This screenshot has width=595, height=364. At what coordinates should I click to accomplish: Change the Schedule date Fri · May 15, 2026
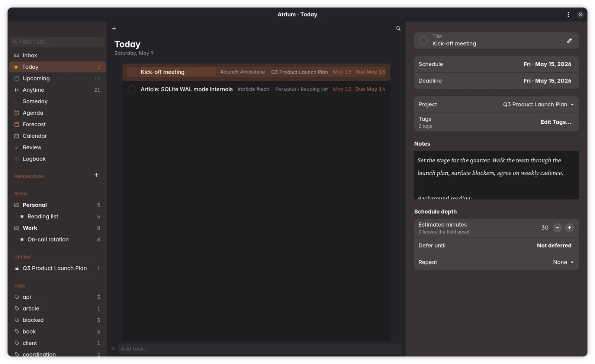pyautogui.click(x=547, y=64)
